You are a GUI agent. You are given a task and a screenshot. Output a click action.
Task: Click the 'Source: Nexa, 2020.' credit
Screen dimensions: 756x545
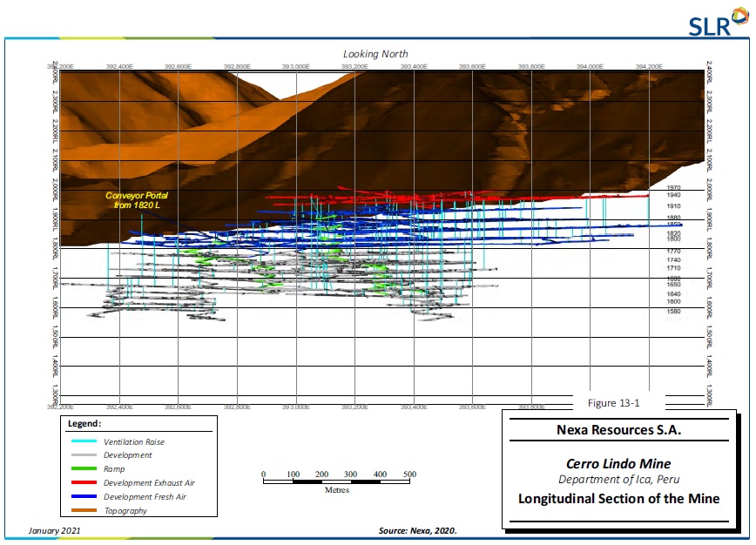(417, 530)
